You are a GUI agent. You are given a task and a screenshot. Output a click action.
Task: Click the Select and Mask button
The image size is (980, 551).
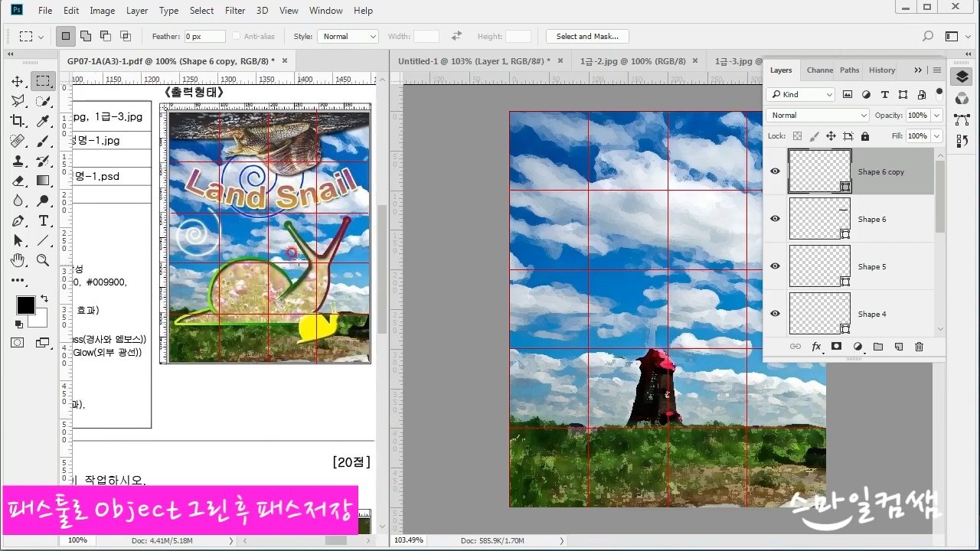[x=586, y=37]
